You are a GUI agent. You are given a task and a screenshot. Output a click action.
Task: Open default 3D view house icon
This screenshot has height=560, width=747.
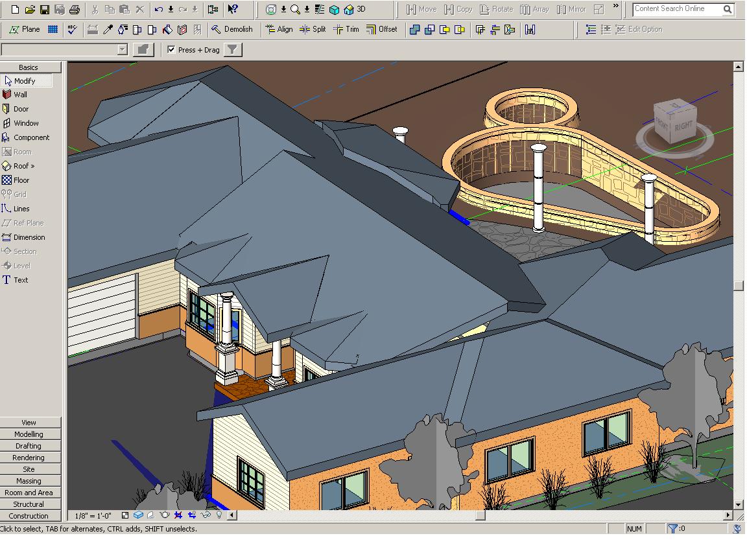pyautogui.click(x=350, y=10)
